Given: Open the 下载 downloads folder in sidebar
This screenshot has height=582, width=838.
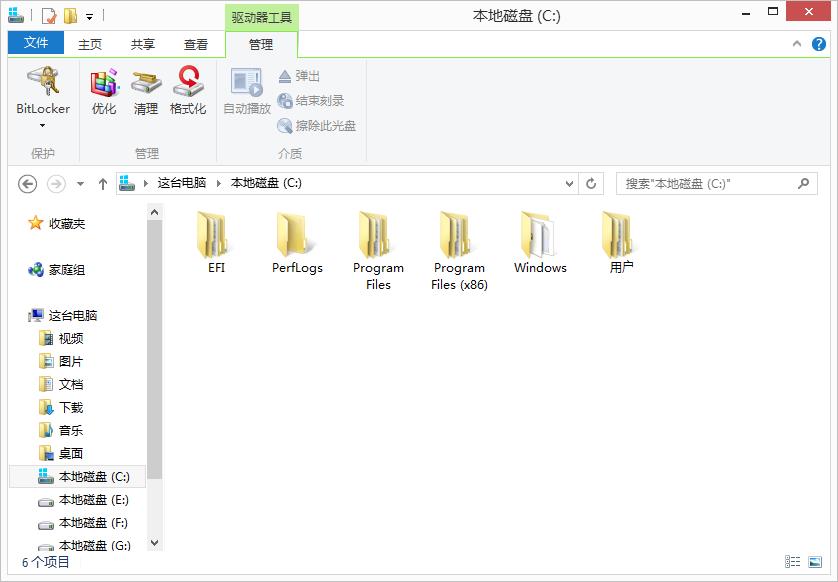Looking at the screenshot, I should (61, 407).
